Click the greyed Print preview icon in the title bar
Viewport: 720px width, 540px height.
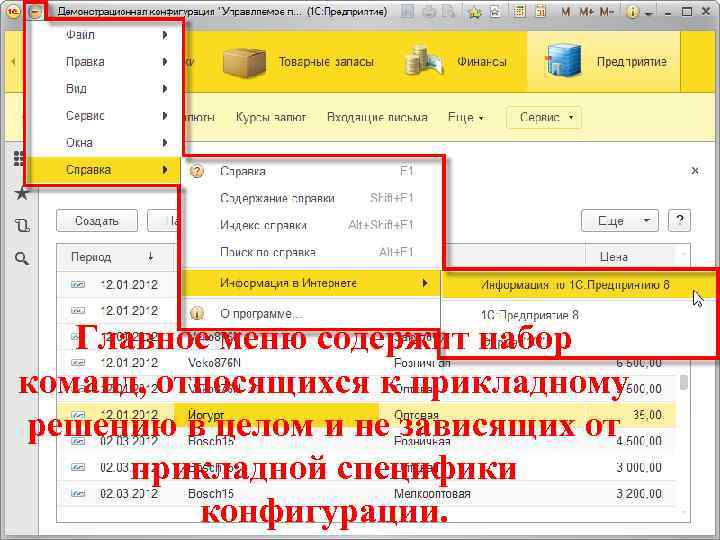tap(448, 11)
